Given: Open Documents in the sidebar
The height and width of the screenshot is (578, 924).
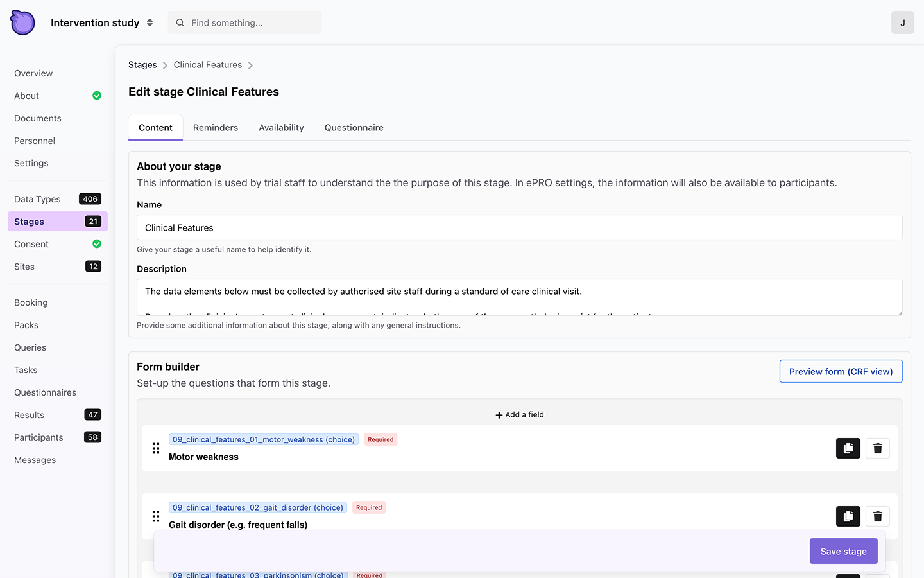Looking at the screenshot, I should (x=38, y=118).
